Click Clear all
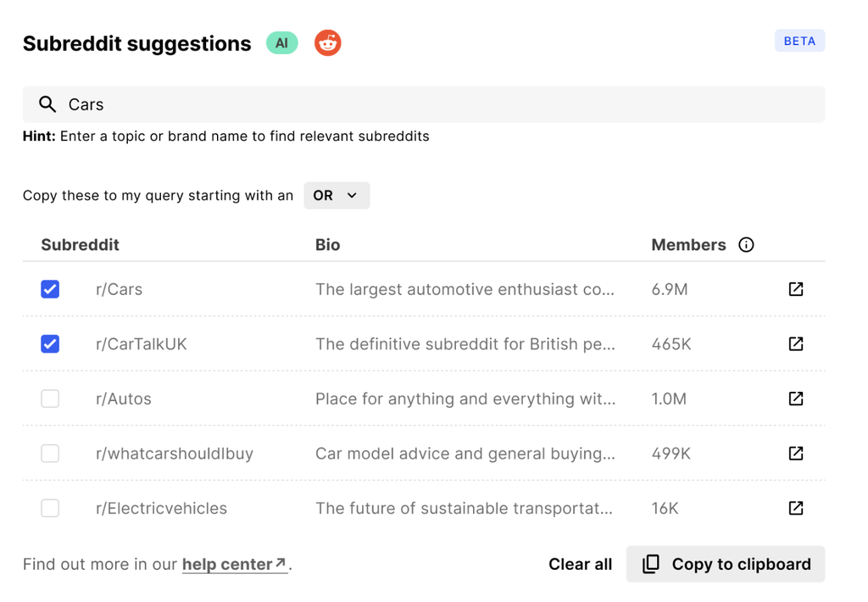The image size is (868, 602). click(x=580, y=565)
